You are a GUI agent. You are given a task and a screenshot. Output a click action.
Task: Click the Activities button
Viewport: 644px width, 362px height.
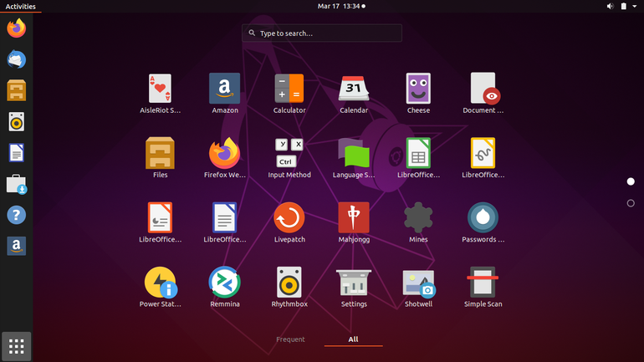coord(21,6)
